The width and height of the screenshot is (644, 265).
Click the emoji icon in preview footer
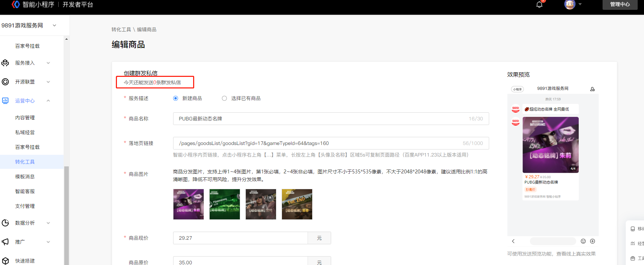point(583,241)
